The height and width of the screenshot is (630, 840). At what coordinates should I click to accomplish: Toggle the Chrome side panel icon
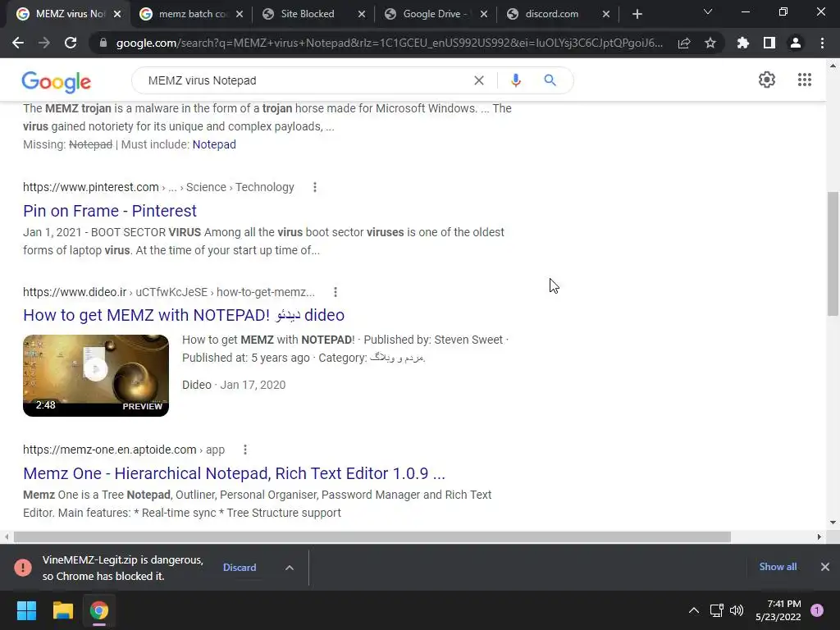coord(769,43)
